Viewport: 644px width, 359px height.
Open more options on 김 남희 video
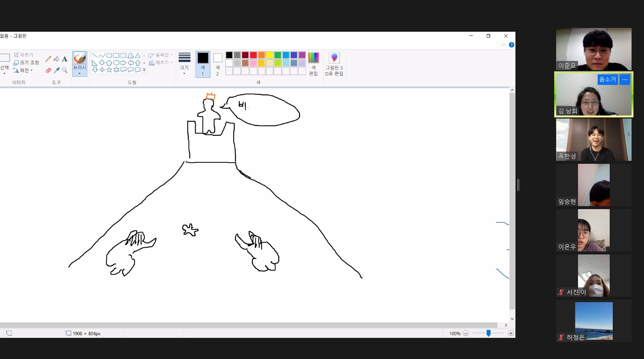(x=625, y=79)
